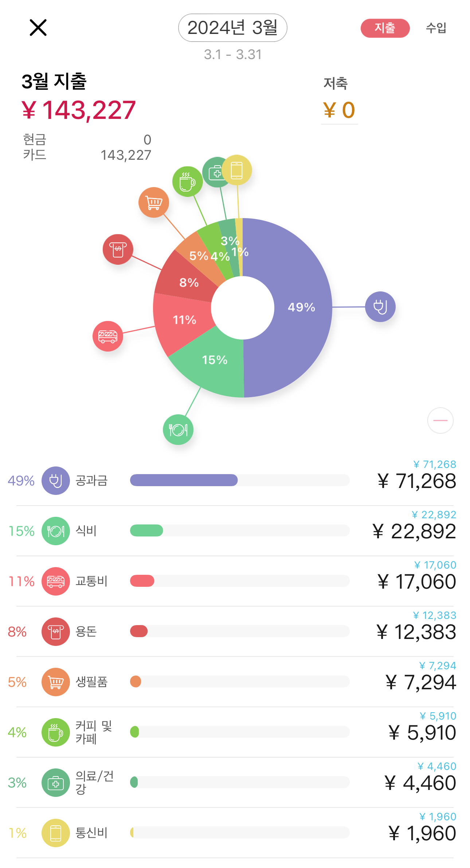470x868 pixels.
Task: Switch to the 수입 income view
Action: (436, 28)
